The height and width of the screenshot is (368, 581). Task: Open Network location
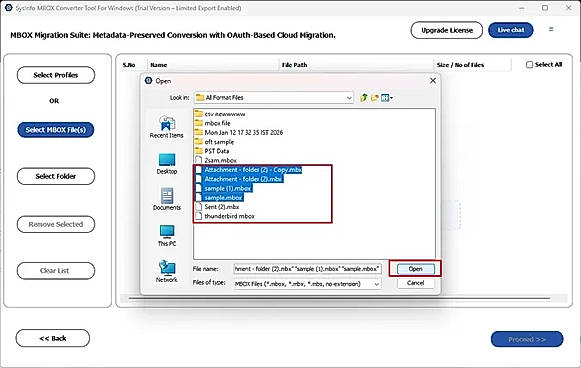[x=167, y=271]
